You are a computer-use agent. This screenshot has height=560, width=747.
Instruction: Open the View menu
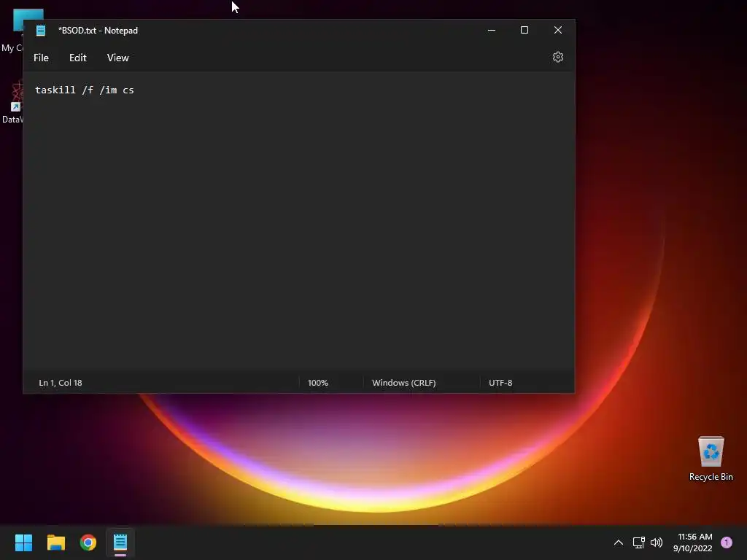coord(117,58)
